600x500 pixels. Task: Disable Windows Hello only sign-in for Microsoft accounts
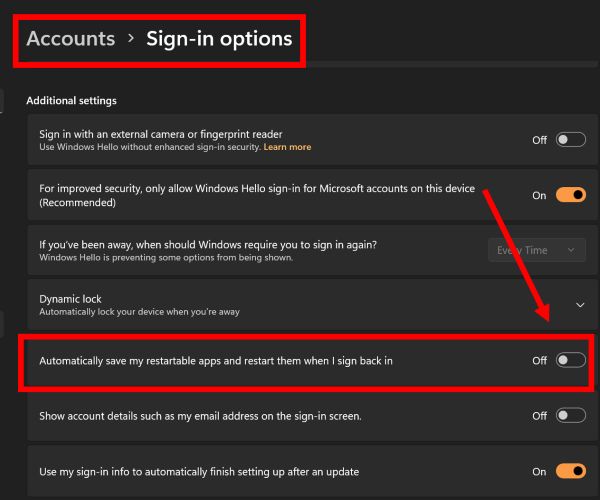pos(570,195)
